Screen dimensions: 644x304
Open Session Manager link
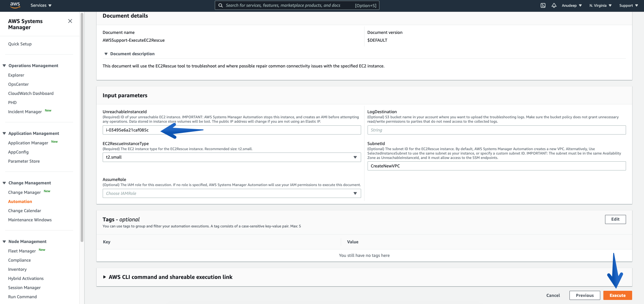(24, 288)
